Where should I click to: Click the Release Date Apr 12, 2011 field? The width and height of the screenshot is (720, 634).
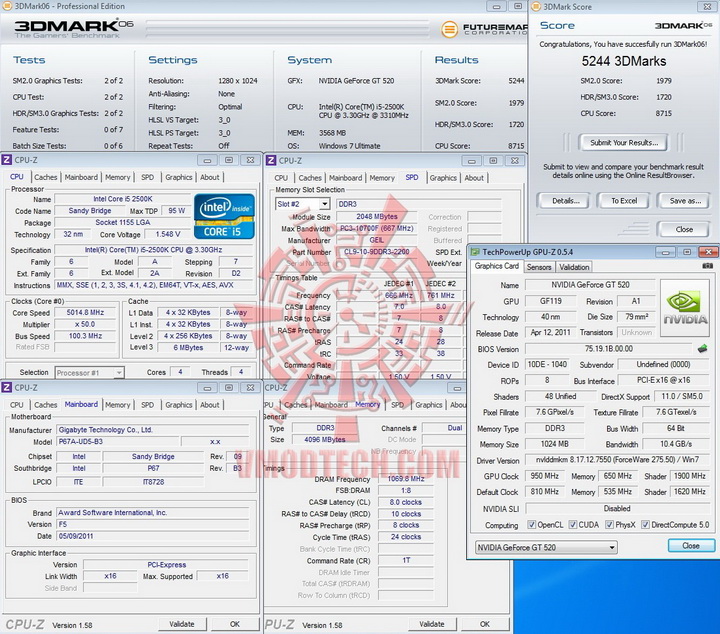click(x=551, y=333)
